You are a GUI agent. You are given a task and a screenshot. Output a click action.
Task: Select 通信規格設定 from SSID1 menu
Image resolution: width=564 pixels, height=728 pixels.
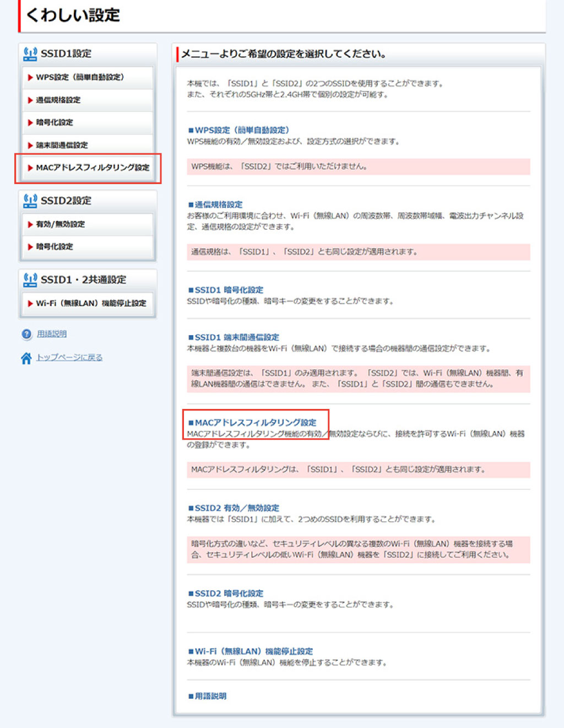58,100
